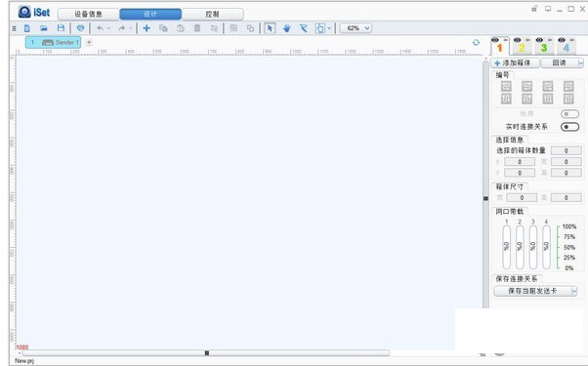588x366 pixels.
Task: Click the blue plus add icon in toolbar
Action: click(147, 28)
